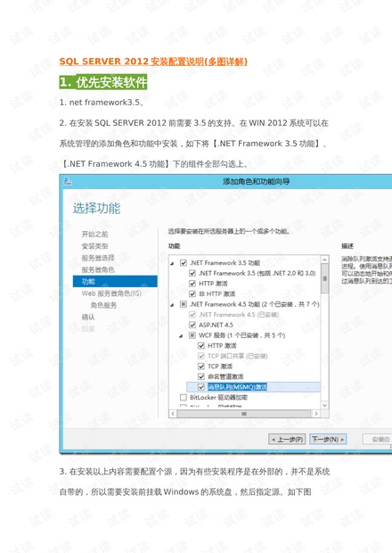The width and height of the screenshot is (392, 553).
Task: Click 下一步(N) button
Action: (x=328, y=439)
